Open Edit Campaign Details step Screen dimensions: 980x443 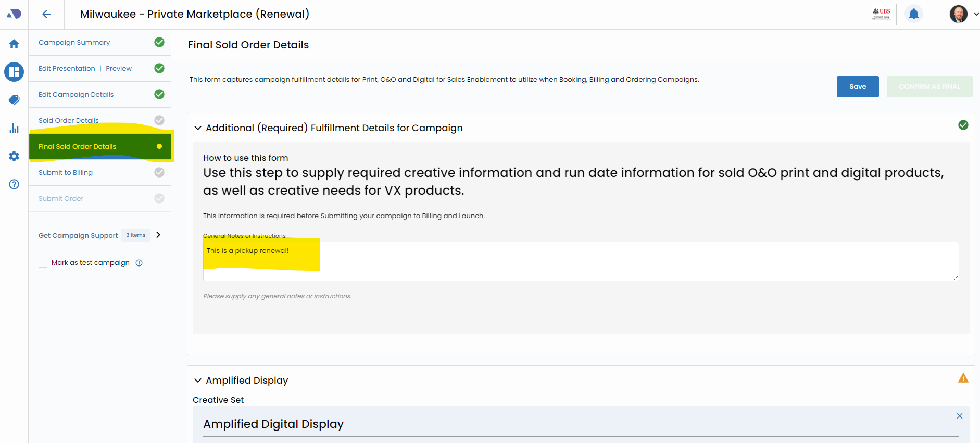[x=76, y=95]
